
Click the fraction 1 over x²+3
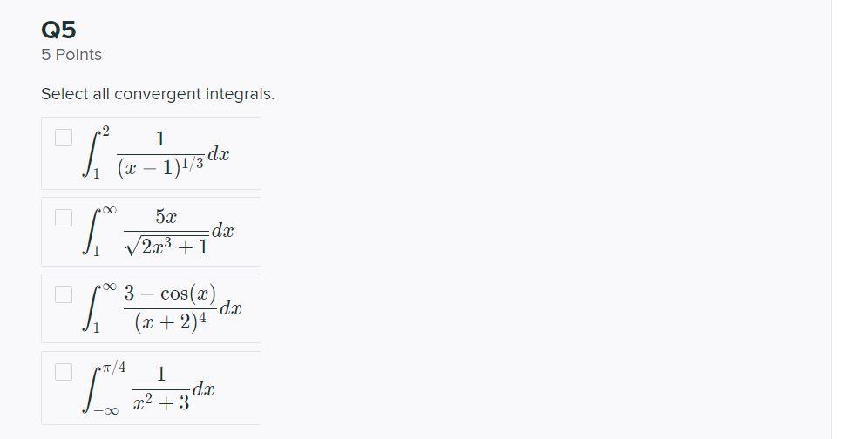tap(161, 388)
